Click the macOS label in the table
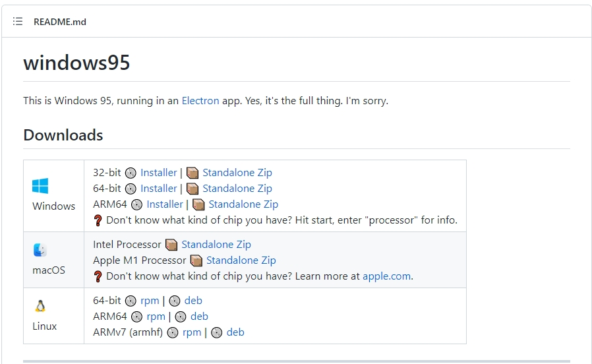 tap(49, 270)
